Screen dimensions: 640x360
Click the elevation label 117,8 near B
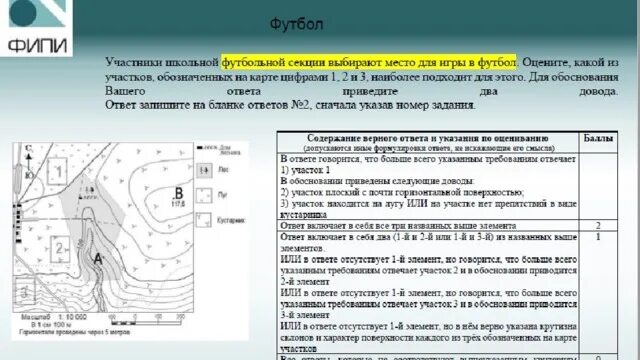(178, 203)
